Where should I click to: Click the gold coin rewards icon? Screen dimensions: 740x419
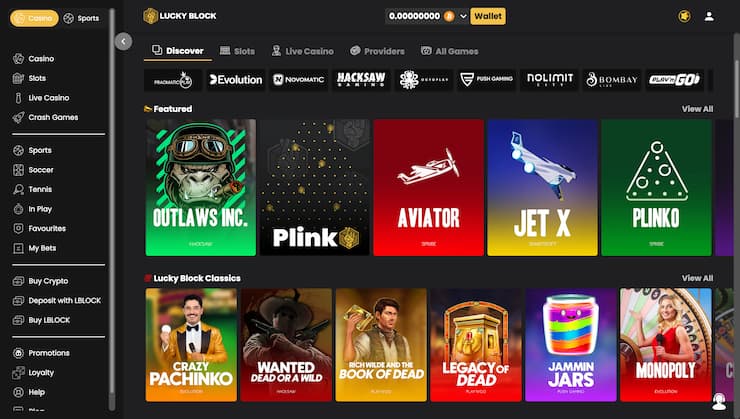pyautogui.click(x=684, y=17)
